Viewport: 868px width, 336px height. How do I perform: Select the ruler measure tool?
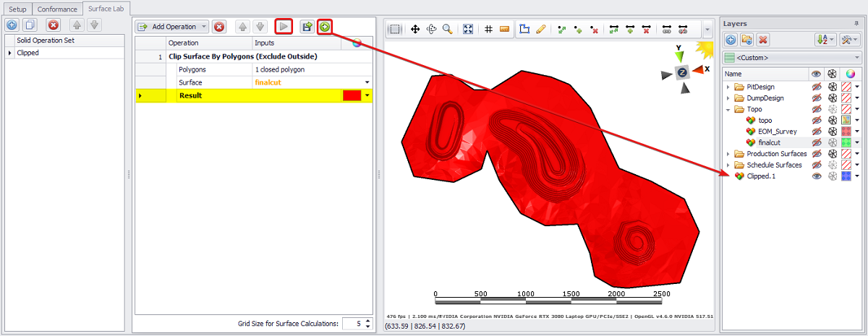point(505,30)
